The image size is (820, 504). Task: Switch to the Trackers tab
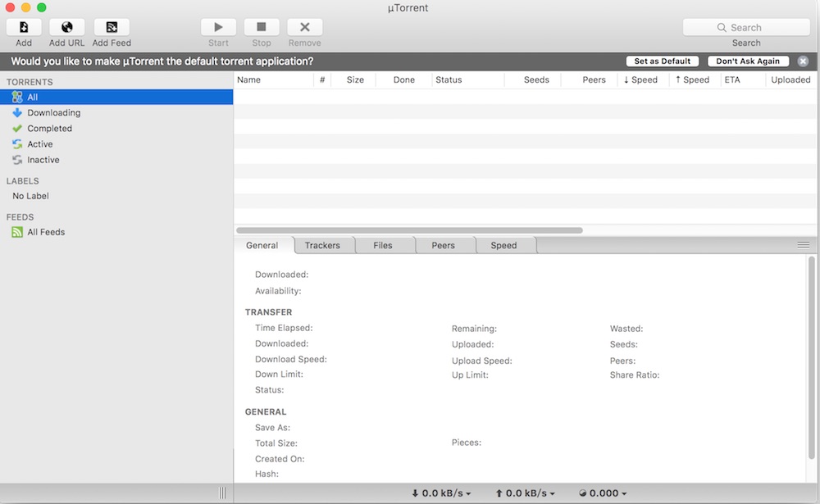point(322,246)
